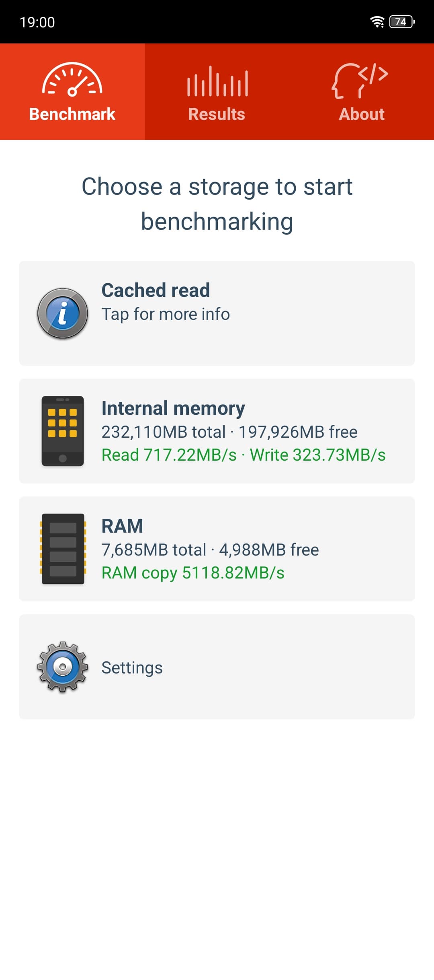
Task: Go to the About tab label
Action: tap(362, 114)
